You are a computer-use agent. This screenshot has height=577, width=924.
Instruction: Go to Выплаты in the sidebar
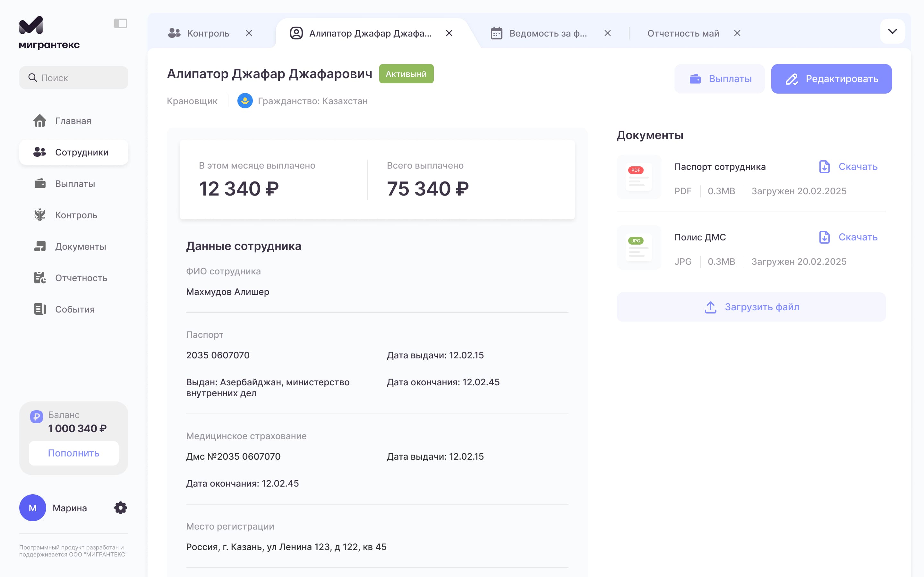[x=75, y=184]
